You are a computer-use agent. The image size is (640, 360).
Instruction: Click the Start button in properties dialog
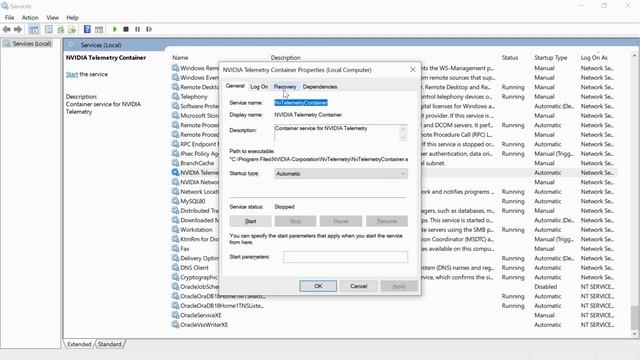[x=250, y=221]
